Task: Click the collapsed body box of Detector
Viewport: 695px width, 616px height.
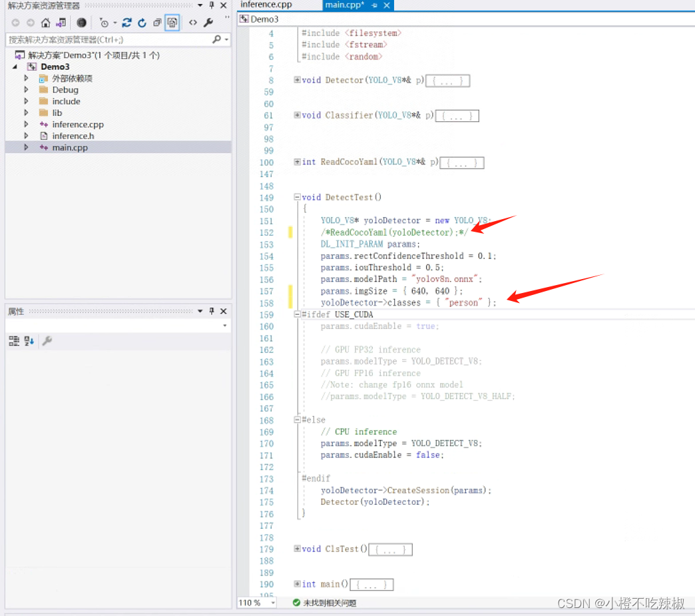Action: click(447, 81)
